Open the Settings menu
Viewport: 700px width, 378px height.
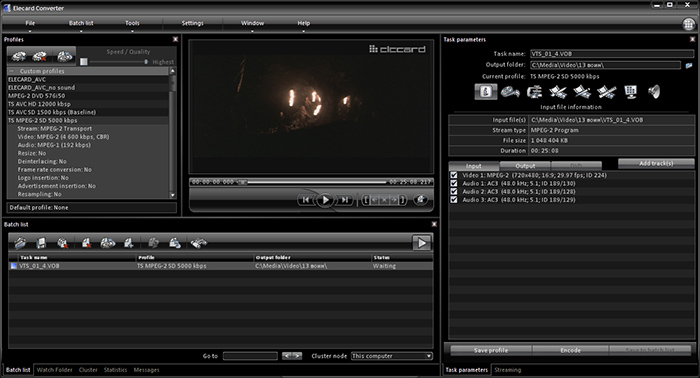192,23
